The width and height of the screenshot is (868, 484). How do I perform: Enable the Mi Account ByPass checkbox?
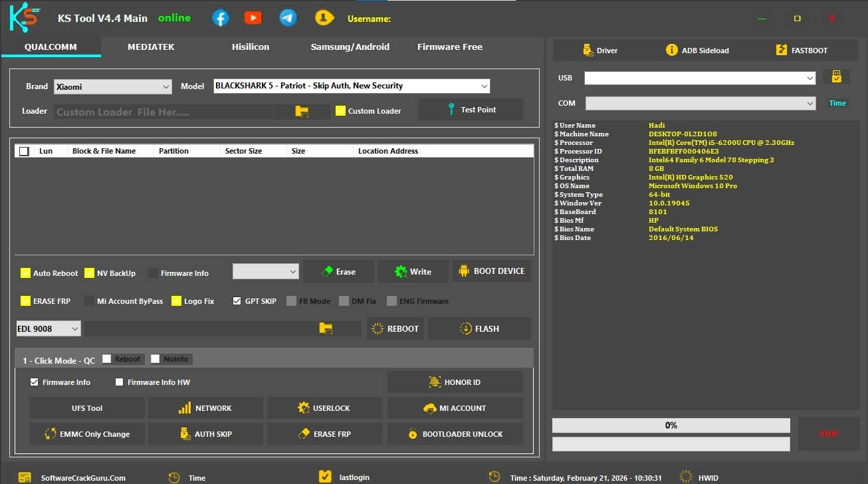tap(90, 301)
